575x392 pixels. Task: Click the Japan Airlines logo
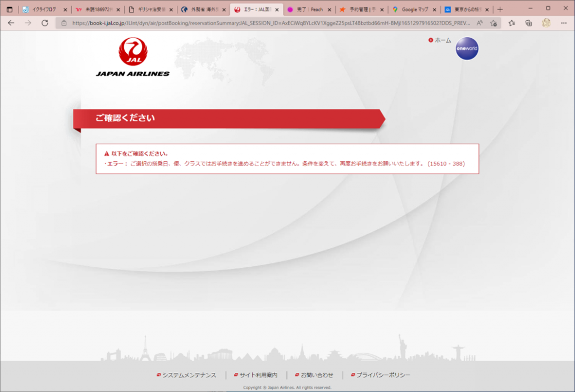[x=133, y=57]
